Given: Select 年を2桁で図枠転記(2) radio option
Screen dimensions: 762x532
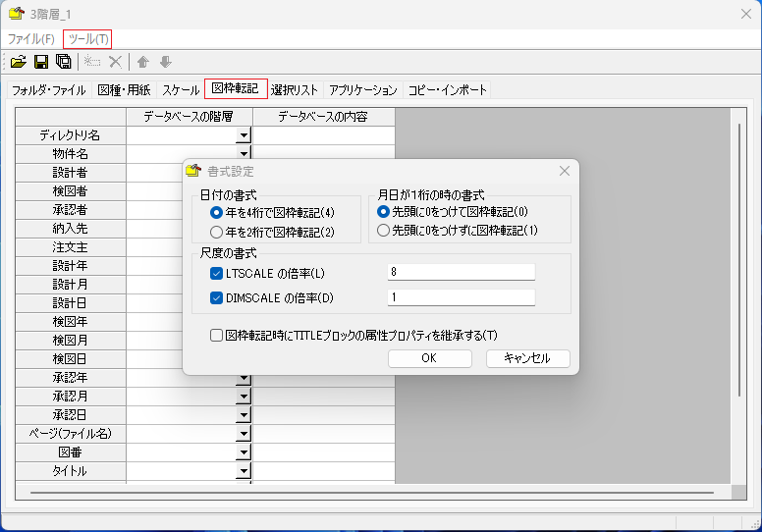Looking at the screenshot, I should (x=216, y=233).
